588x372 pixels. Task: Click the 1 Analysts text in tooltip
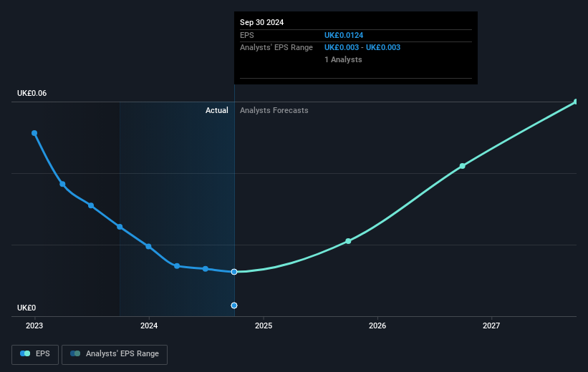tap(343, 59)
